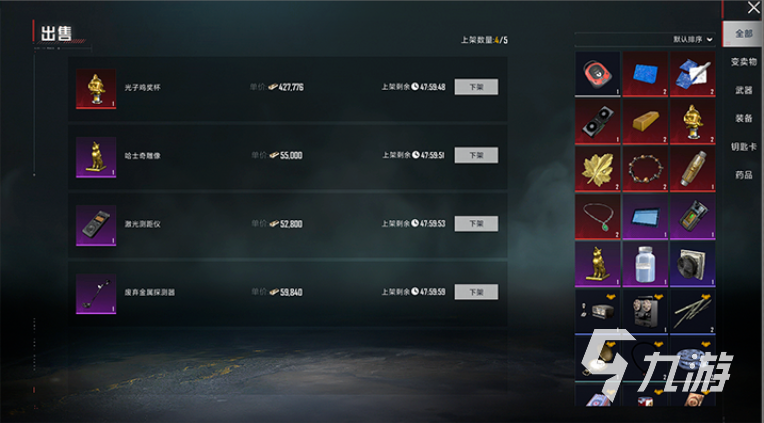Image resolution: width=764 pixels, height=423 pixels.
Task: Select the beaded bracelet item
Action: tap(645, 169)
